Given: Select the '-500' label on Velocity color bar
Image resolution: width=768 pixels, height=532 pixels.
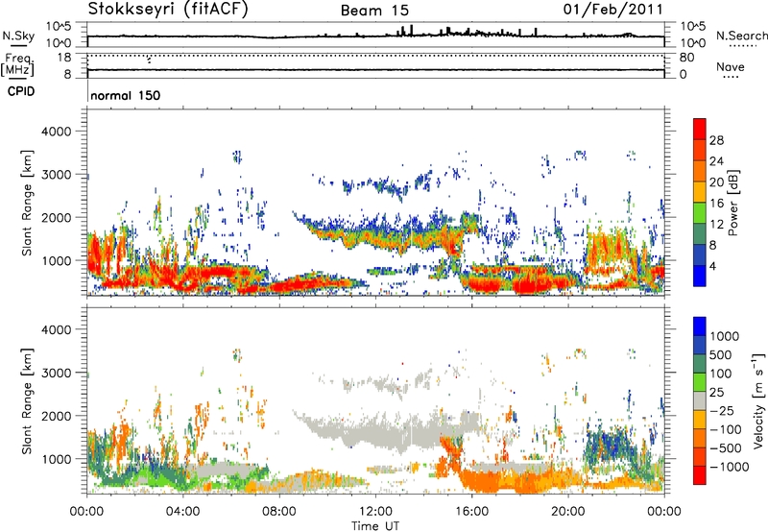Looking at the screenshot, I should click(728, 448).
